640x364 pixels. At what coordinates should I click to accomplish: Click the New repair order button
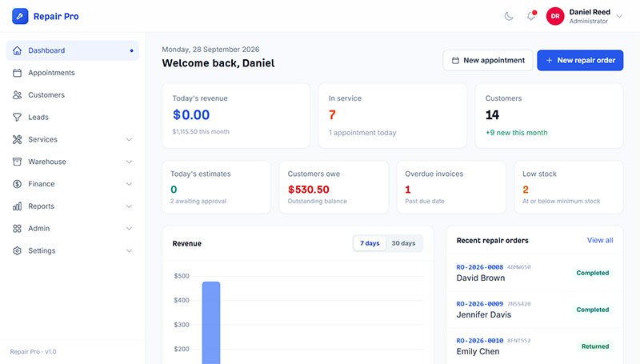(x=580, y=60)
